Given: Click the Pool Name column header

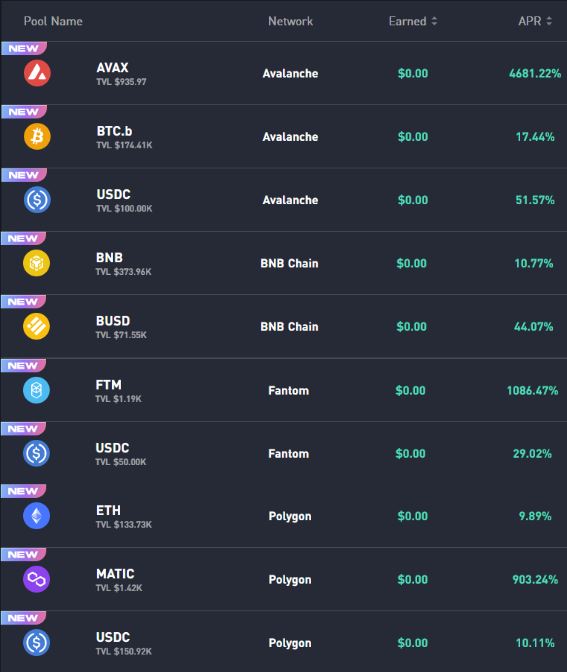Looking at the screenshot, I should coord(53,21).
